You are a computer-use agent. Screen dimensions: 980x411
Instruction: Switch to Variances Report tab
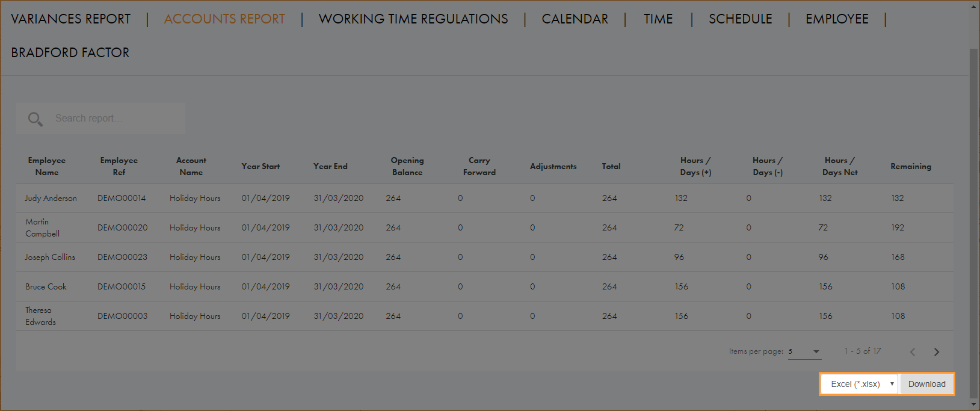coord(71,19)
